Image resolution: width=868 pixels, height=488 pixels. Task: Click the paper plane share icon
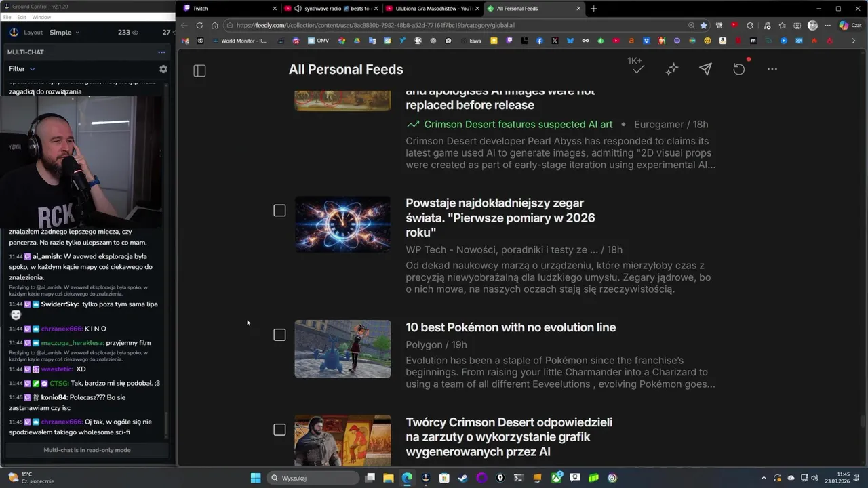[705, 69]
